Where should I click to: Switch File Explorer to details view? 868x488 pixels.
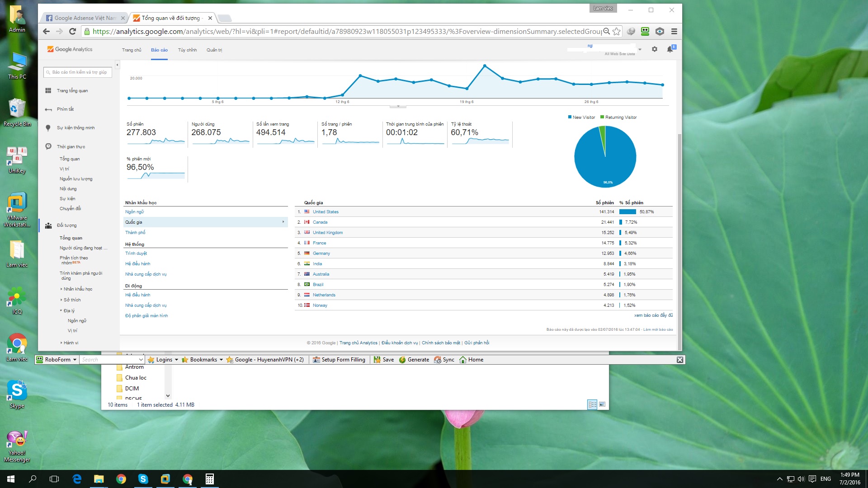pyautogui.click(x=592, y=404)
